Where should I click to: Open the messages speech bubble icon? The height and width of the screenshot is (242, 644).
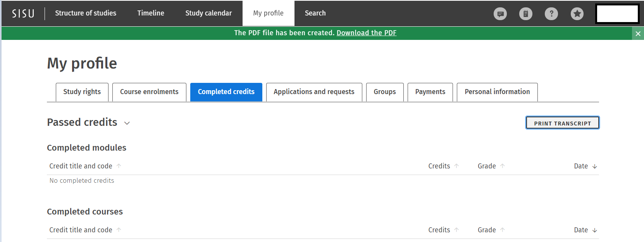(500, 14)
